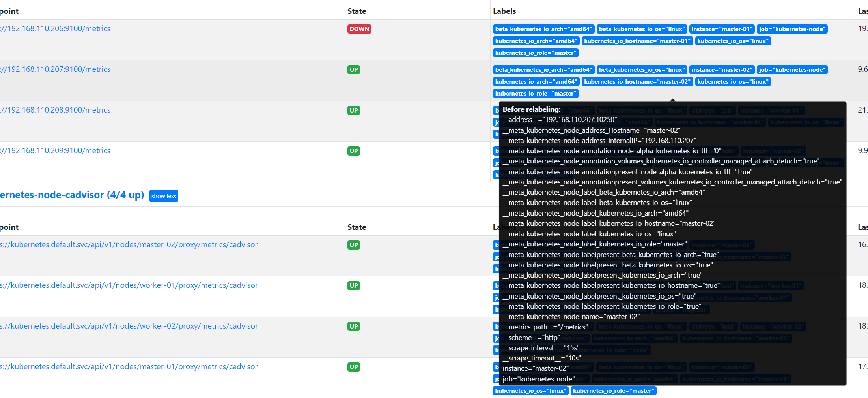Screen dimensions: 868x398
Task: Open the 192.168.110.207:9100/metrics endpoint link
Action: click(55, 69)
